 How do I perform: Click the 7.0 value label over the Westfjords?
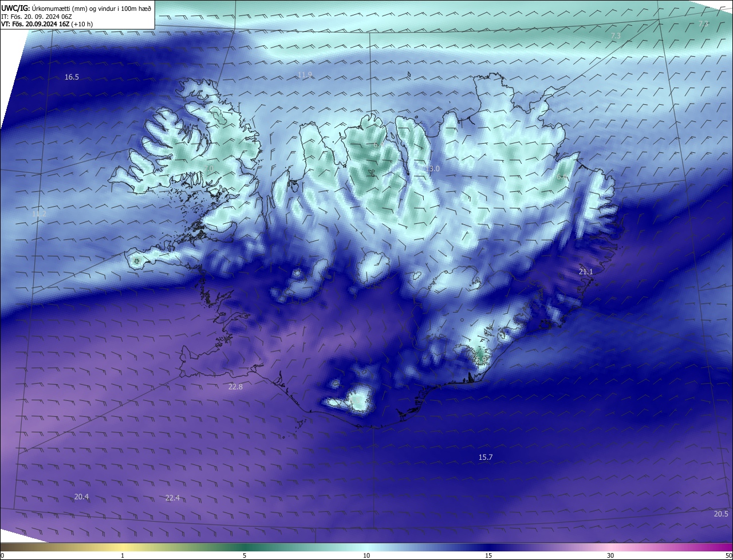pyautogui.click(x=208, y=168)
